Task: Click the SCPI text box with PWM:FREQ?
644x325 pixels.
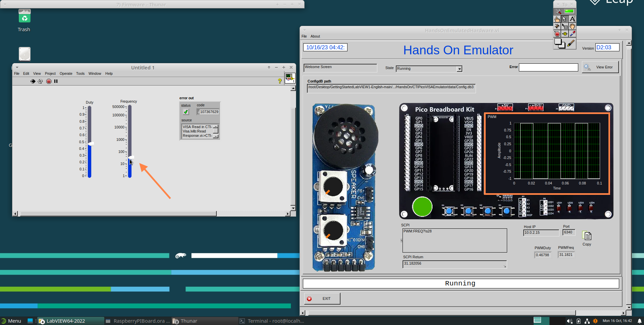Action: point(454,240)
